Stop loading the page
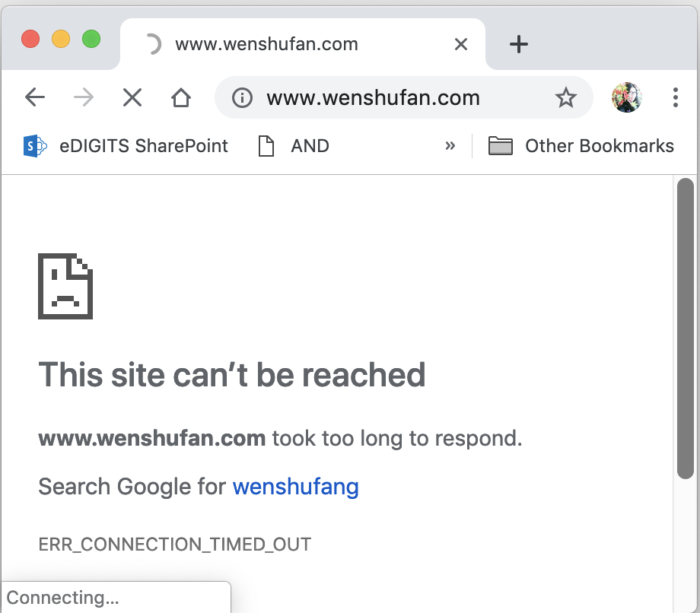Screen dimensions: 700x613 [x=132, y=97]
